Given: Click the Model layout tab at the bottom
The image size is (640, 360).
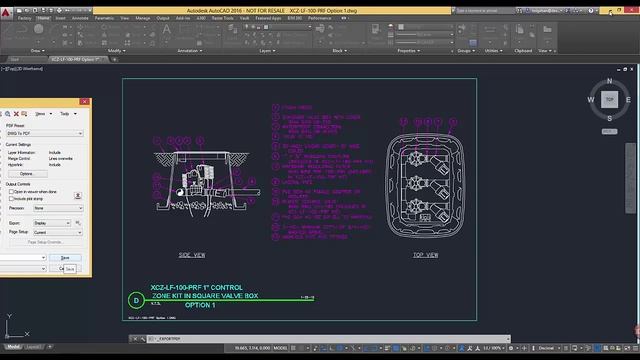Looking at the screenshot, I should point(13,347).
